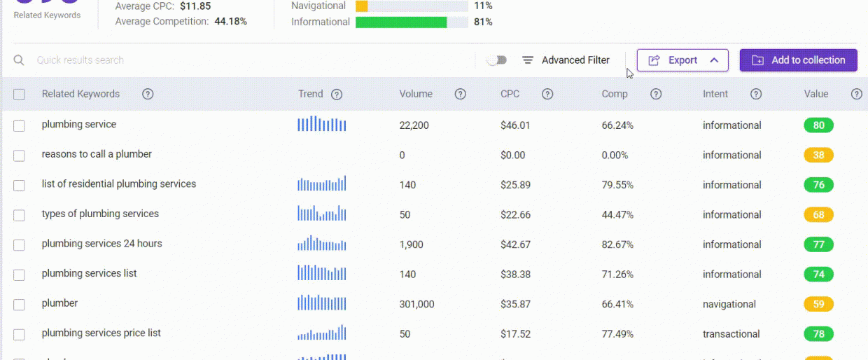The height and width of the screenshot is (360, 868).
Task: Click Average CPC $11.85 text
Action: pos(162,6)
